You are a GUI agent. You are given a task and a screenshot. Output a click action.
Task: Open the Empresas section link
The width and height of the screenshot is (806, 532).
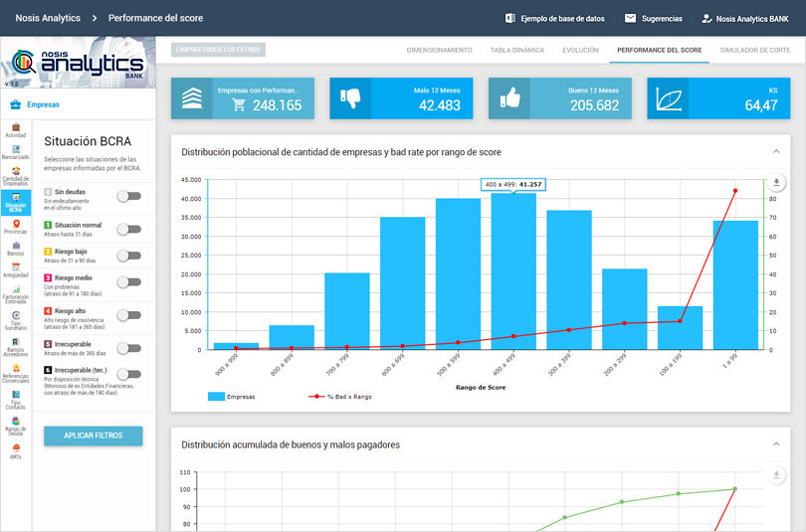click(43, 104)
